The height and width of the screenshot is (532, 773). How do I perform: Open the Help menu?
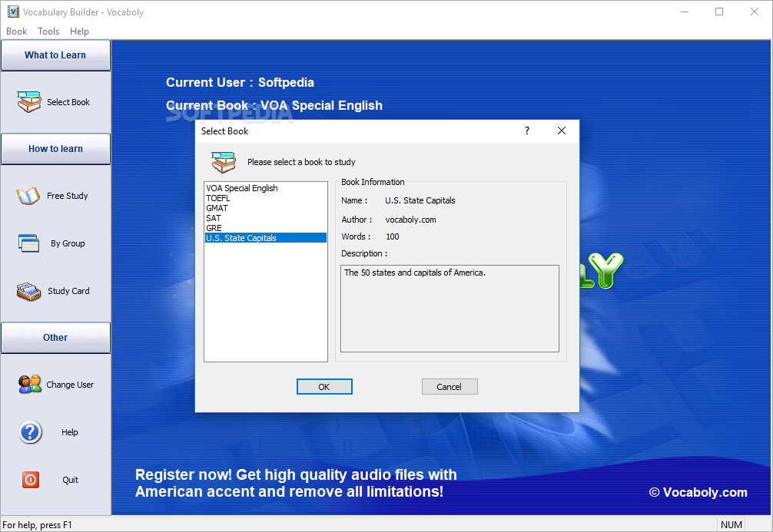[x=79, y=31]
